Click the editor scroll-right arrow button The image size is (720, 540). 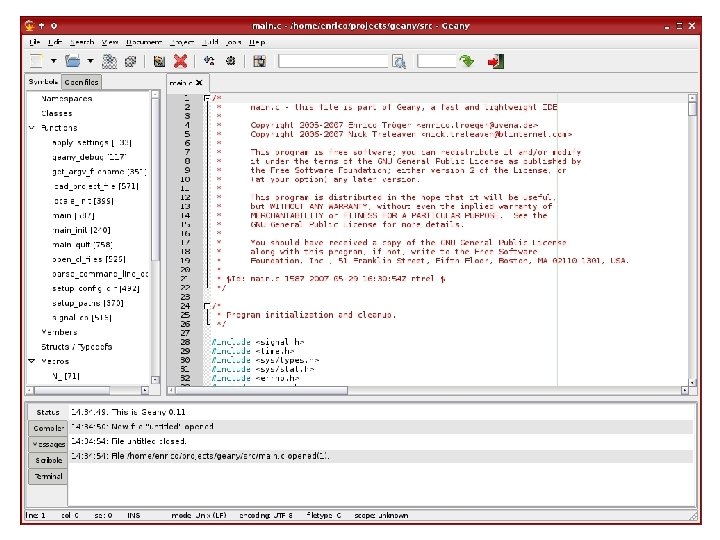point(684,390)
